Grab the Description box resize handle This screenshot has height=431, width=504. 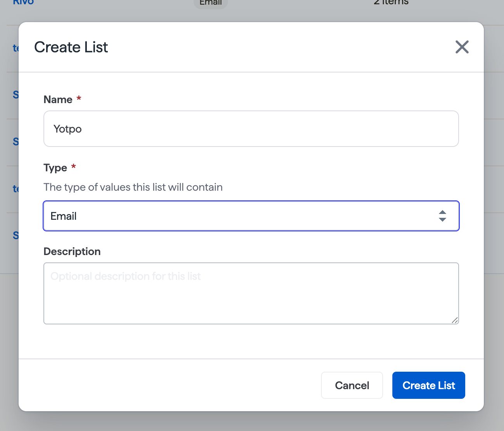coord(455,320)
